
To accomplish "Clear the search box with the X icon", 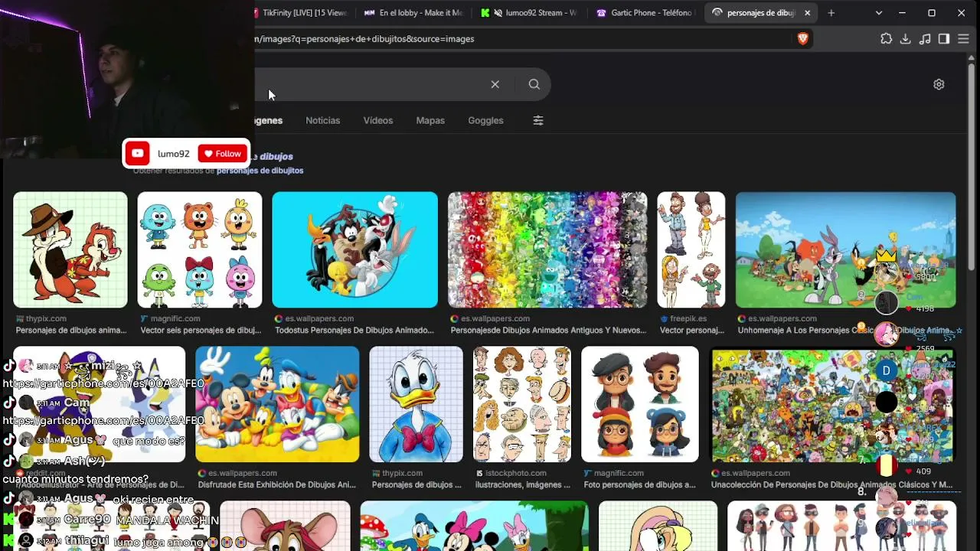I will (495, 84).
